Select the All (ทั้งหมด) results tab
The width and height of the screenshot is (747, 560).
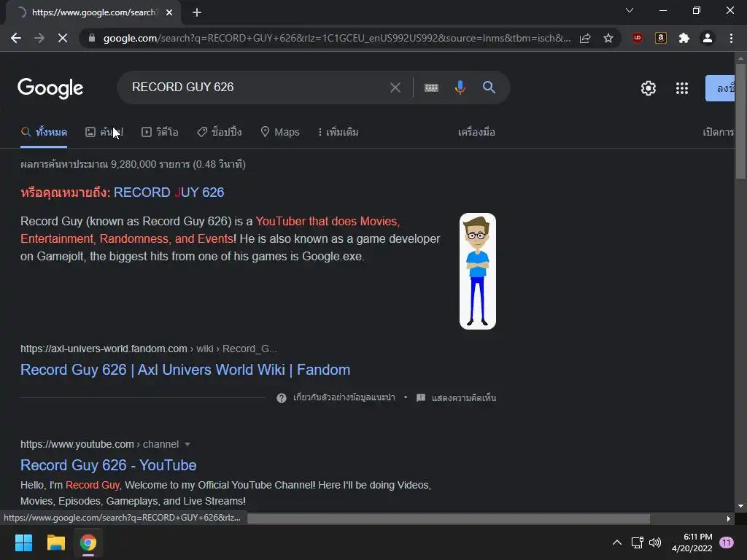(44, 132)
